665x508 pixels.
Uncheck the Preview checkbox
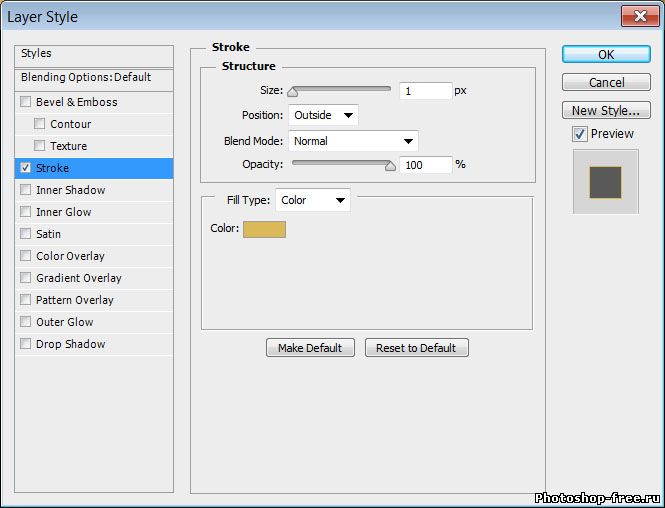click(580, 134)
